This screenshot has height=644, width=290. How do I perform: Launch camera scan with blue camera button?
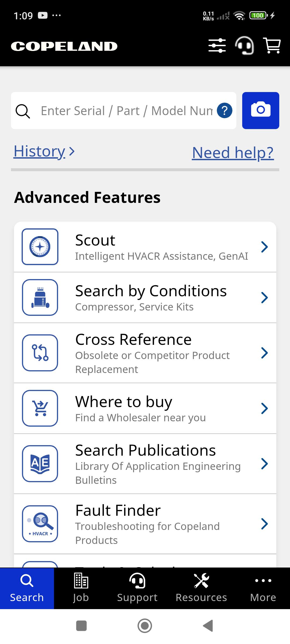[x=260, y=111]
